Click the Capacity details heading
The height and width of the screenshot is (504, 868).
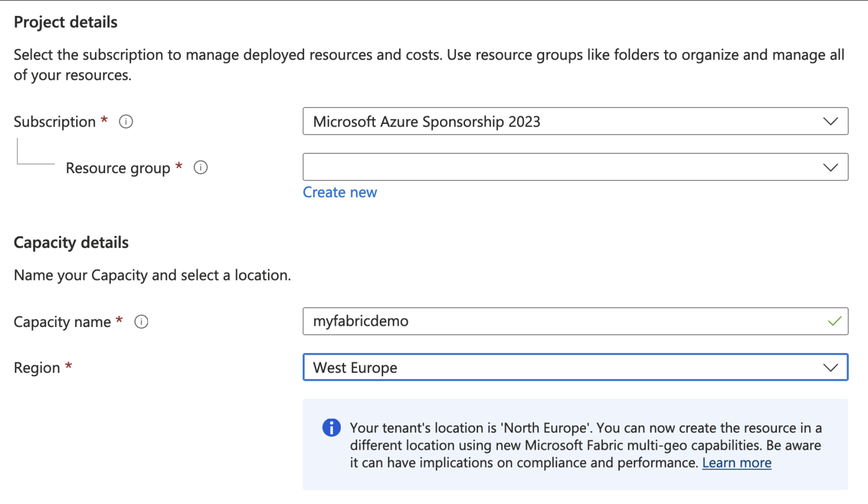tap(71, 243)
